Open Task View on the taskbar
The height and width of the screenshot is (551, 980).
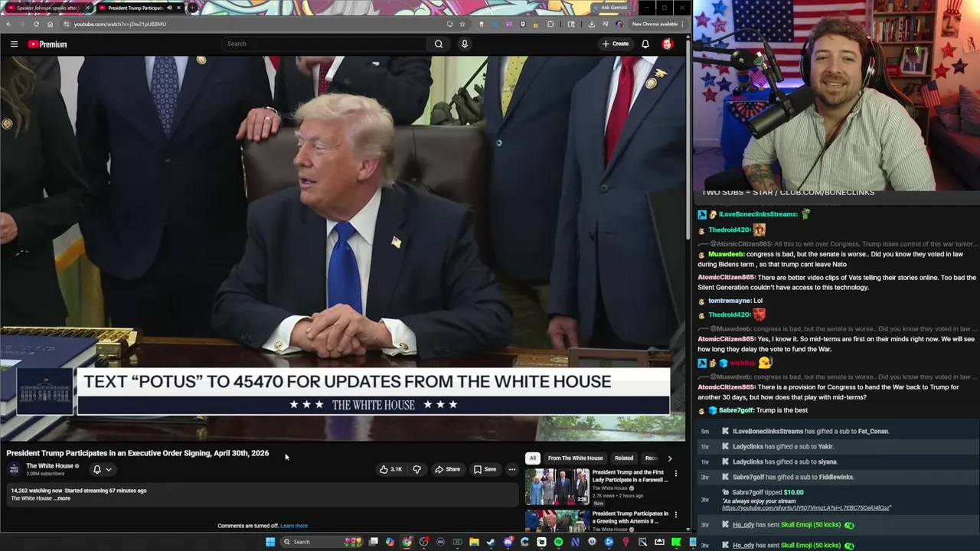pyautogui.click(x=373, y=542)
